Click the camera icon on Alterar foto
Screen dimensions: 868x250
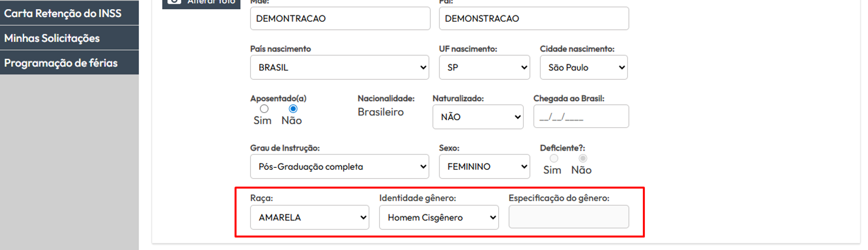pos(174,2)
